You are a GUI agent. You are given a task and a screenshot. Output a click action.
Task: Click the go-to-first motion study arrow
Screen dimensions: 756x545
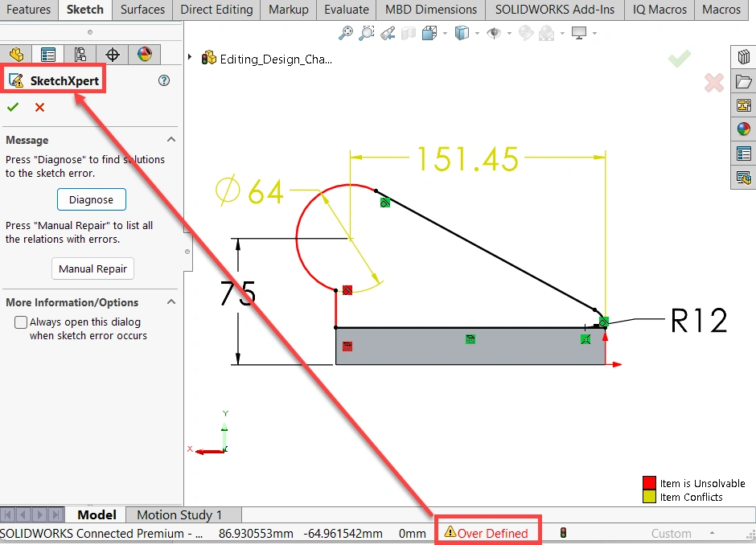pos(6,515)
